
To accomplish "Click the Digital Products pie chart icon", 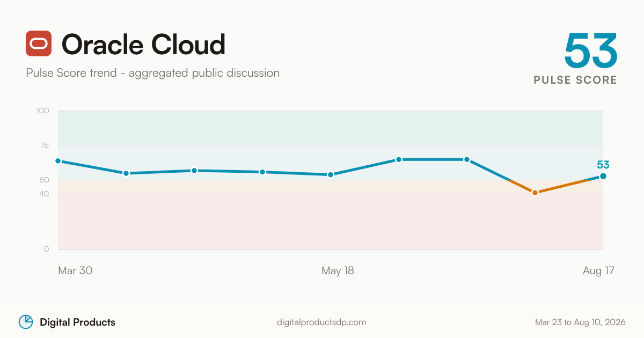I will (x=26, y=322).
